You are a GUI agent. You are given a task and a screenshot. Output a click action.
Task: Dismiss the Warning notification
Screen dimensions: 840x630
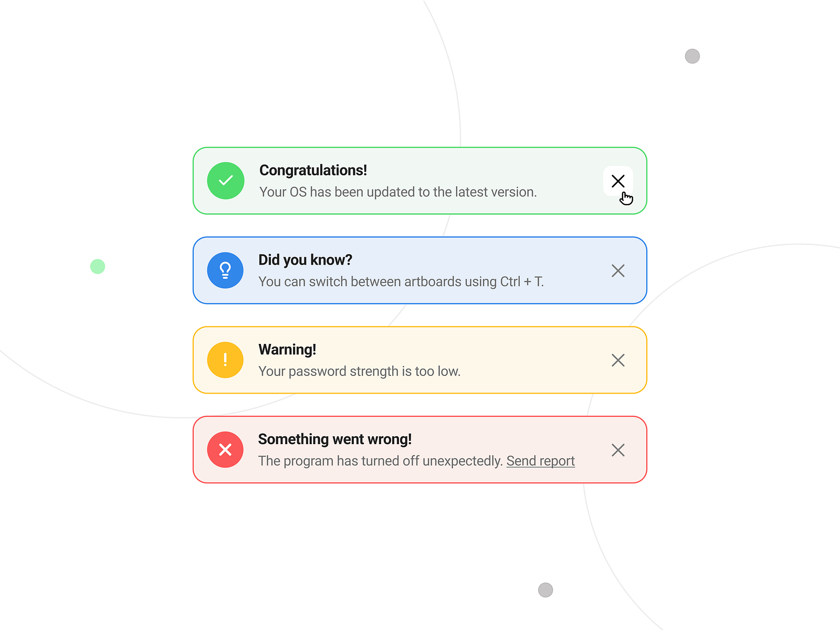pos(618,360)
